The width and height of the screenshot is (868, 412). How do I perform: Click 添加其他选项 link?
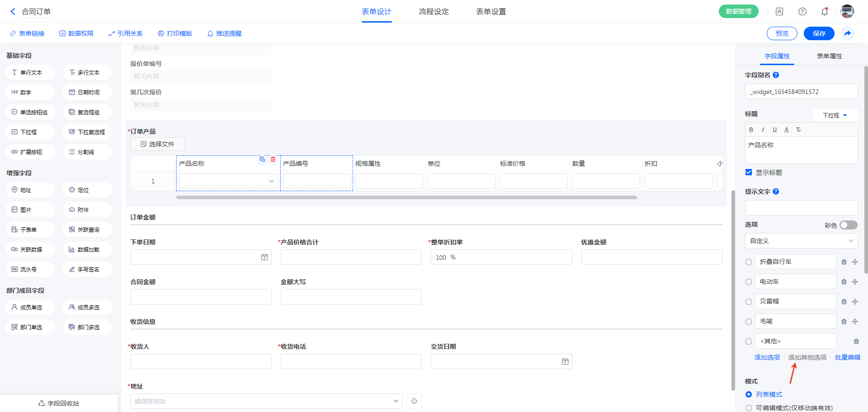[807, 357]
